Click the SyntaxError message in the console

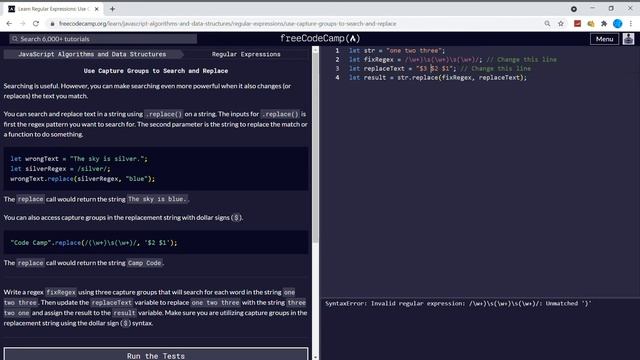pyautogui.click(x=458, y=303)
